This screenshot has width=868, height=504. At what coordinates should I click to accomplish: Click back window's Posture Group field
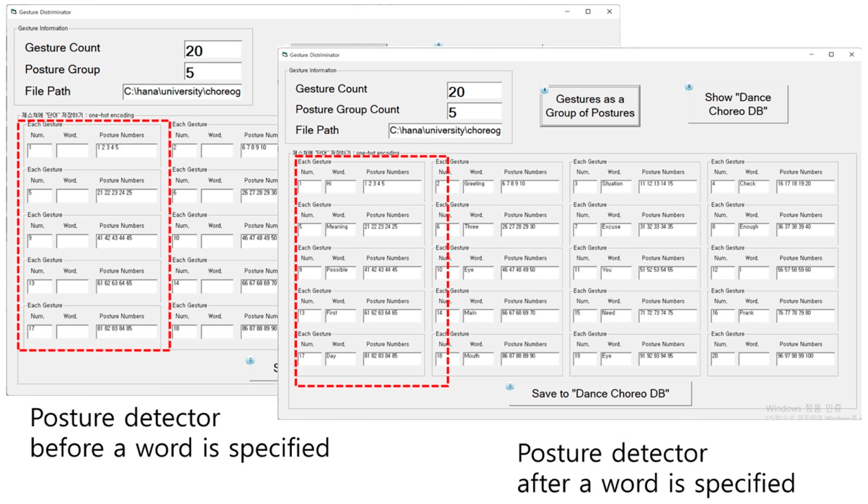point(213,72)
